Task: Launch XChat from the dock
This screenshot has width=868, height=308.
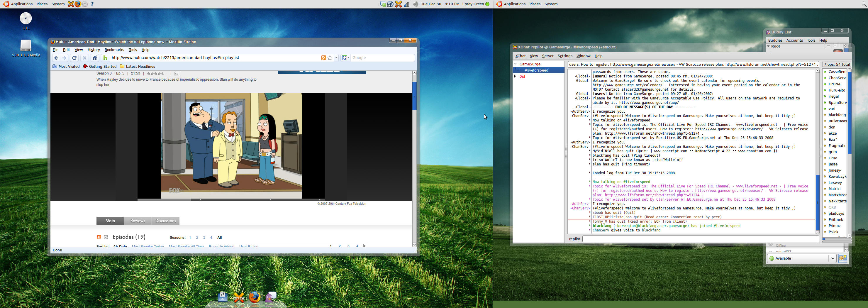Action: (x=239, y=297)
